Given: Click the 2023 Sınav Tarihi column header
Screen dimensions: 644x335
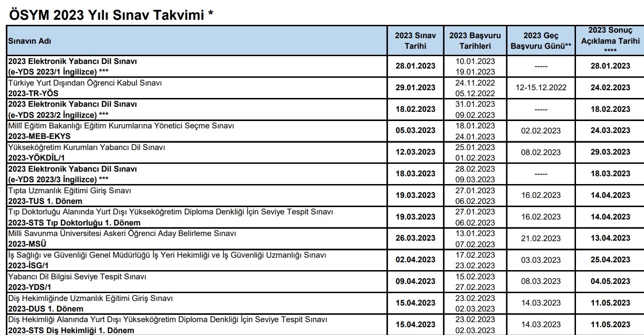Looking at the screenshot, I should point(415,40).
